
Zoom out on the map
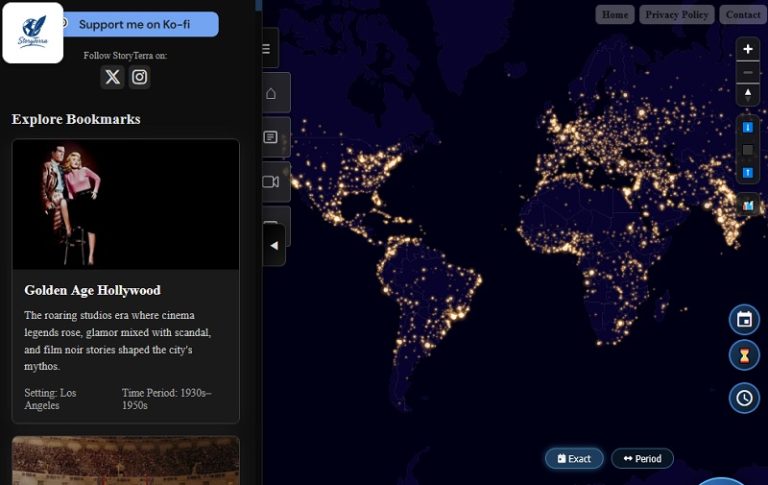point(747,73)
